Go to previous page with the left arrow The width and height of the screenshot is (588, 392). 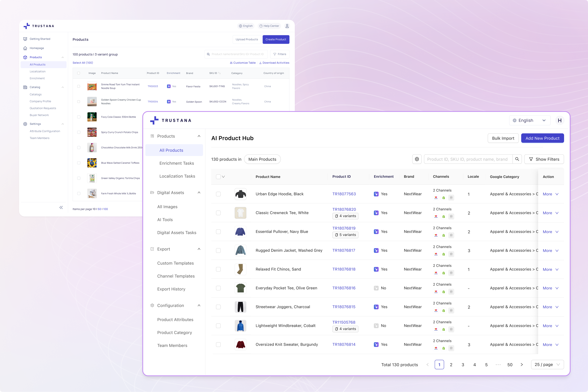(x=427, y=365)
